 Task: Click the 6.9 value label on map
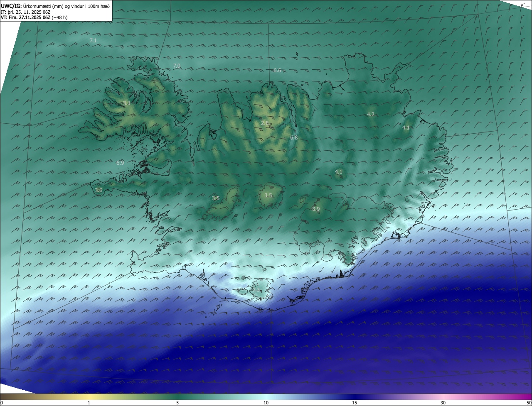(120, 163)
